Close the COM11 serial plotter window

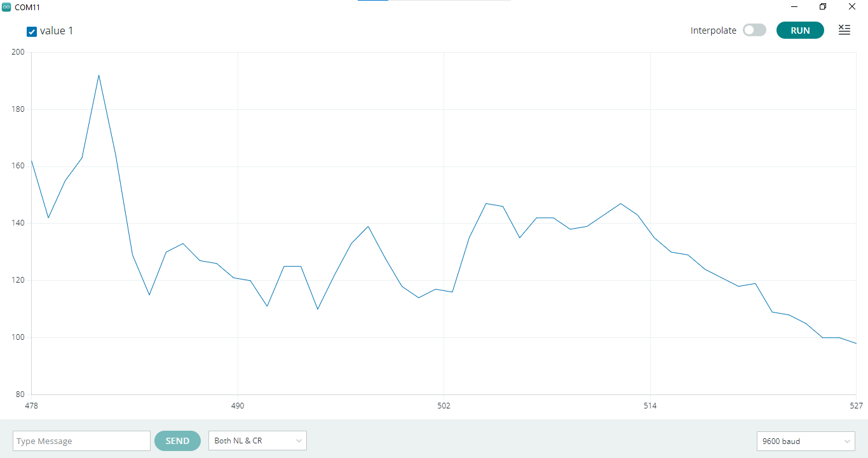852,7
